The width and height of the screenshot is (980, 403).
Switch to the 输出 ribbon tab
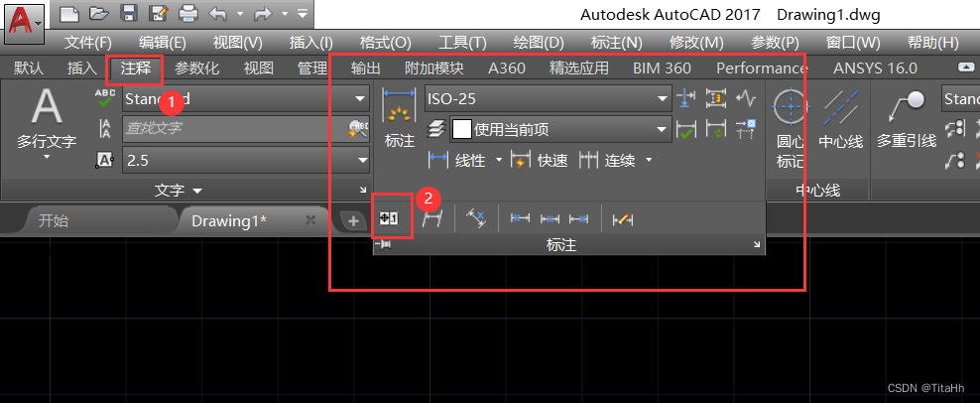(366, 68)
